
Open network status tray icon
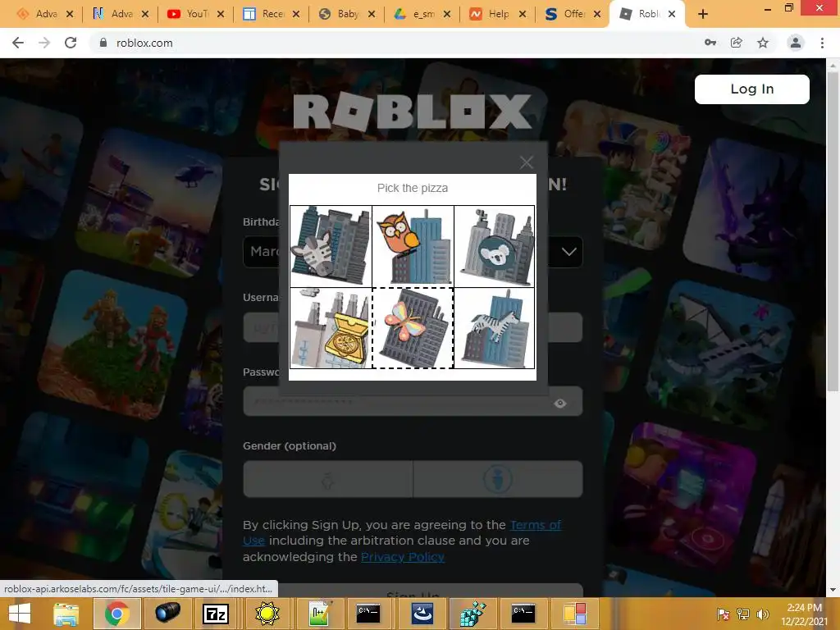743,614
